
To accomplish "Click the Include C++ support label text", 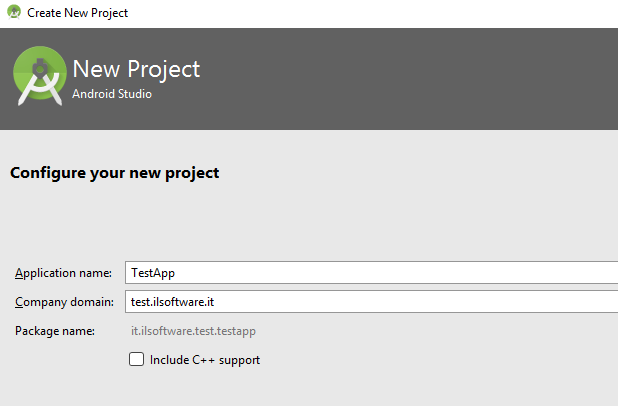I will 205,360.
